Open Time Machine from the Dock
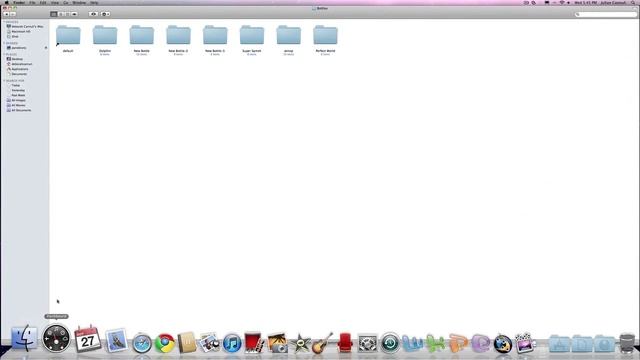The image size is (640, 360). (x=390, y=343)
